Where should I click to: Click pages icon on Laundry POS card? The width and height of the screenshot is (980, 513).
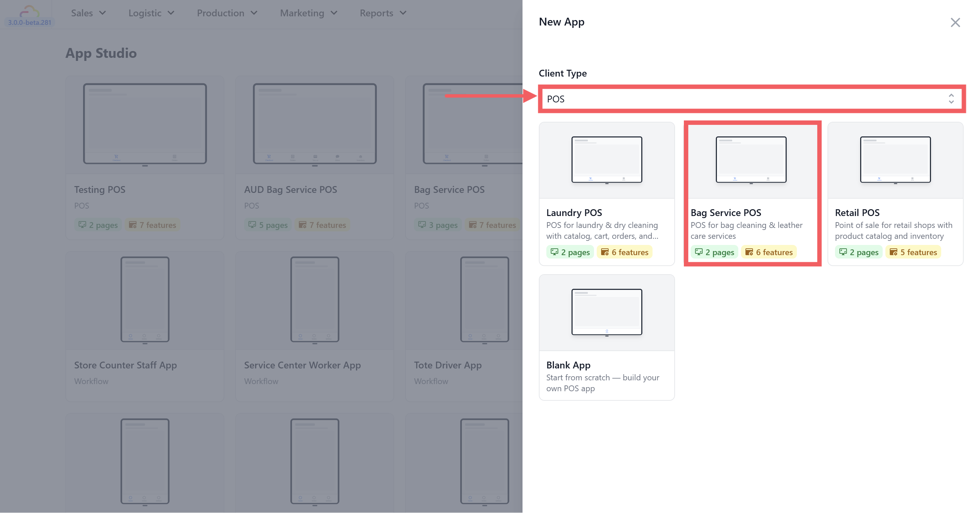click(554, 252)
